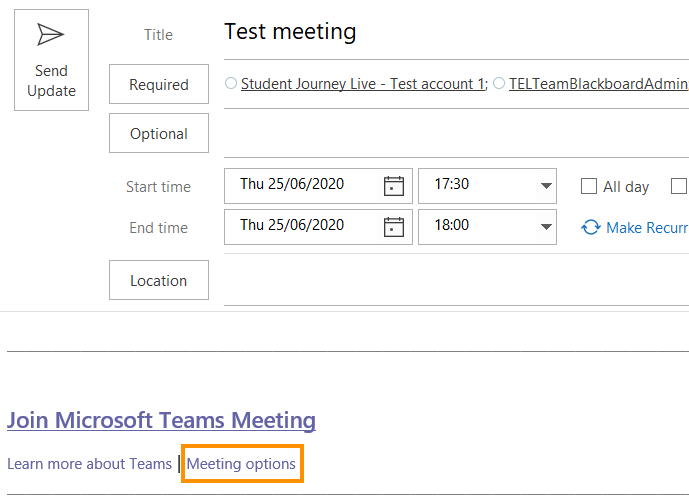
Task: Click the Send Update paper plane icon
Action: pyautogui.click(x=51, y=35)
